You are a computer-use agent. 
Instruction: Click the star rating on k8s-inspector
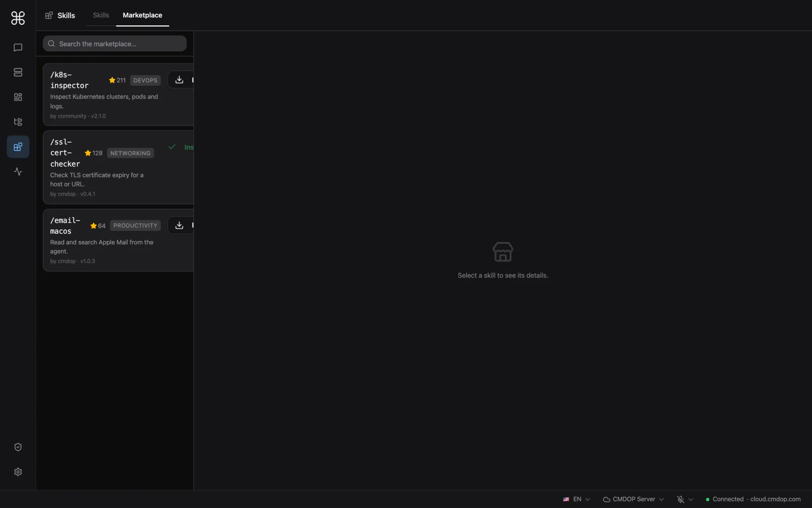pos(117,80)
